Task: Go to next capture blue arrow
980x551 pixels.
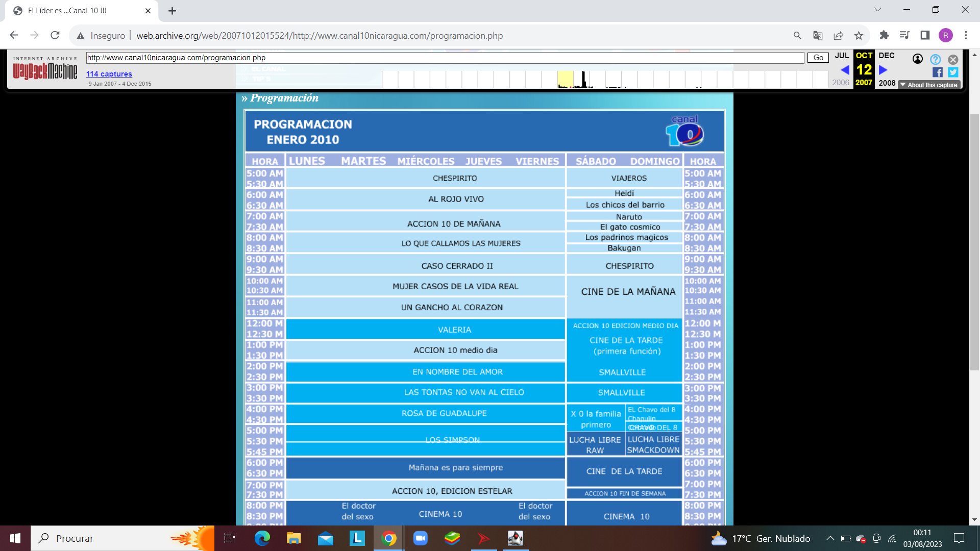Action: click(883, 70)
